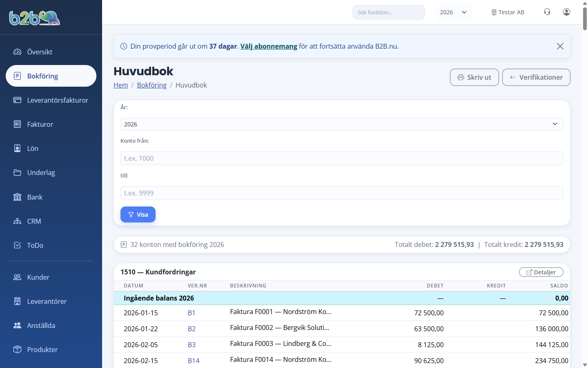
Task: Dismiss the trial period banner
Action: (x=560, y=46)
